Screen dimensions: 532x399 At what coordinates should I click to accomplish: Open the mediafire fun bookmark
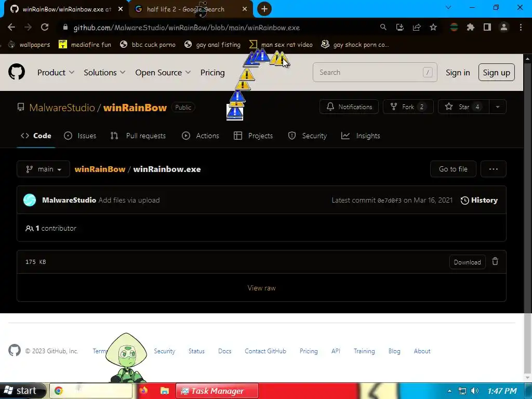(x=85, y=45)
